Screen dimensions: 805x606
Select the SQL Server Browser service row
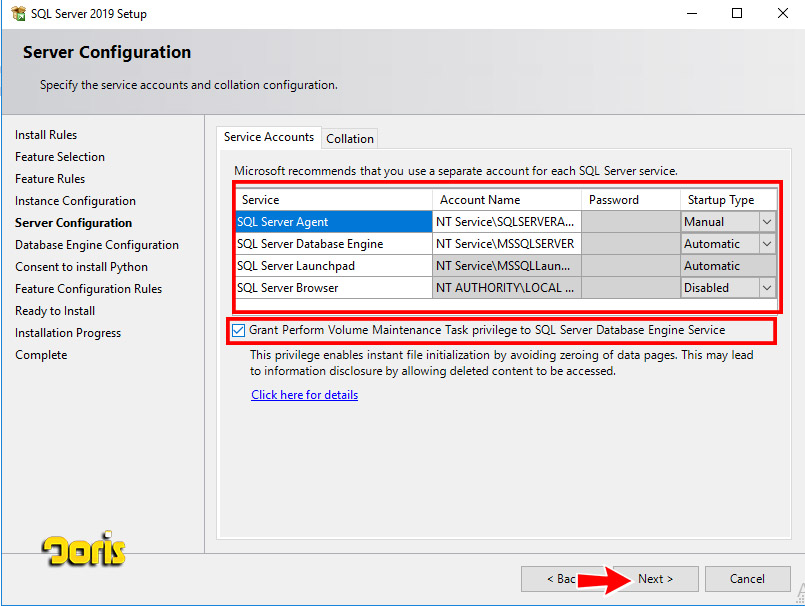[x=334, y=288]
